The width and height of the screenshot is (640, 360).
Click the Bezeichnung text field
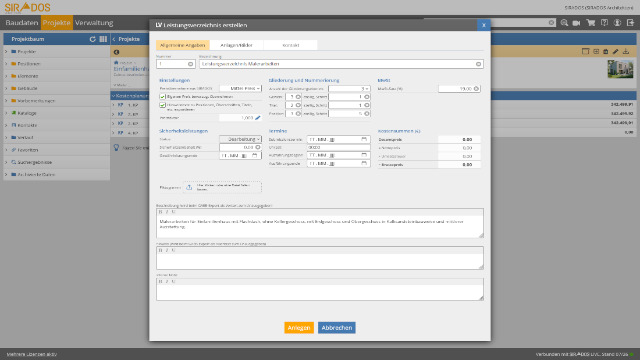click(341, 64)
